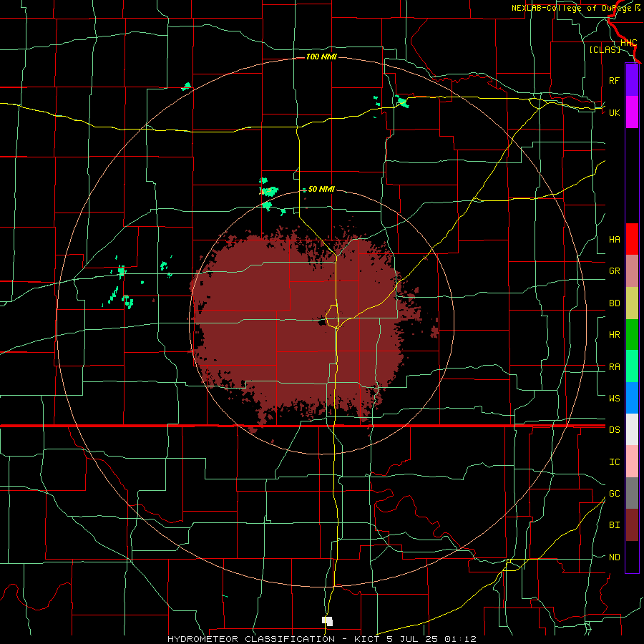Click the white DS legend color swatch
This screenshot has width=644, height=644.
632,429
